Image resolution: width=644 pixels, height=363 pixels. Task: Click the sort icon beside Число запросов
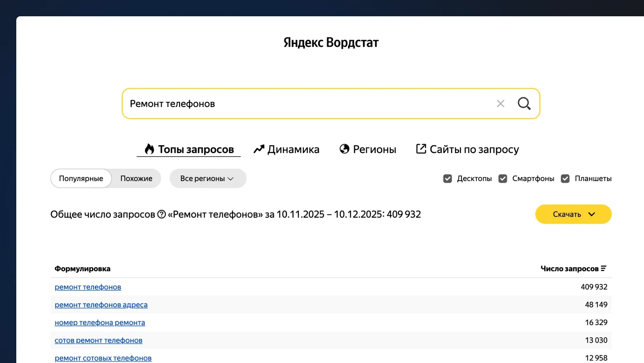point(603,269)
